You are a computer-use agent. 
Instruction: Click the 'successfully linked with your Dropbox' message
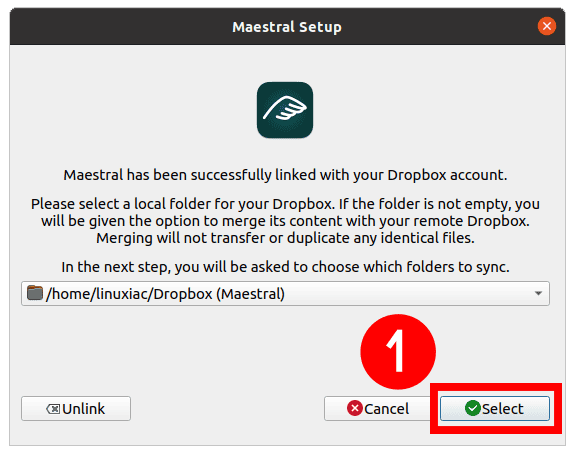coord(285,175)
